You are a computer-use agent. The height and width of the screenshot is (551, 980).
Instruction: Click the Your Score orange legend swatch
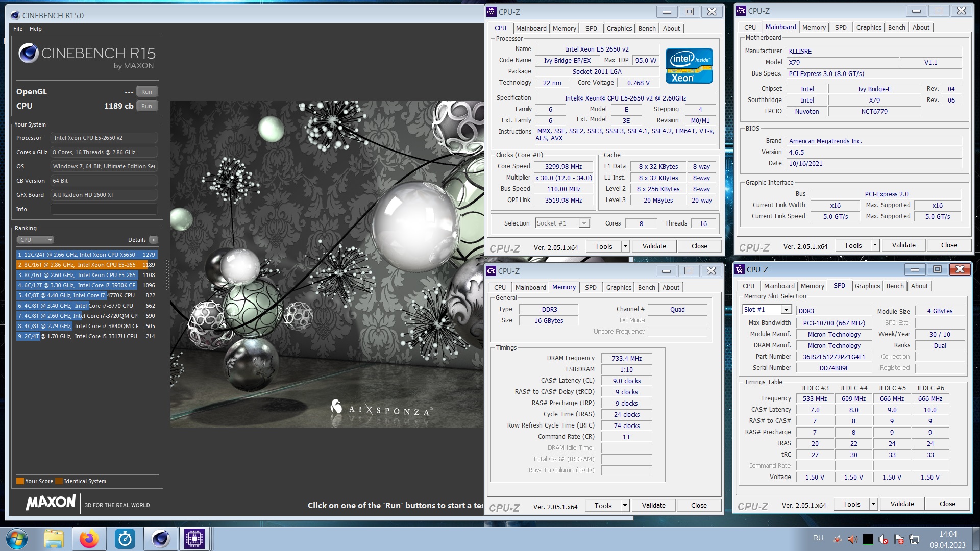pos(20,481)
